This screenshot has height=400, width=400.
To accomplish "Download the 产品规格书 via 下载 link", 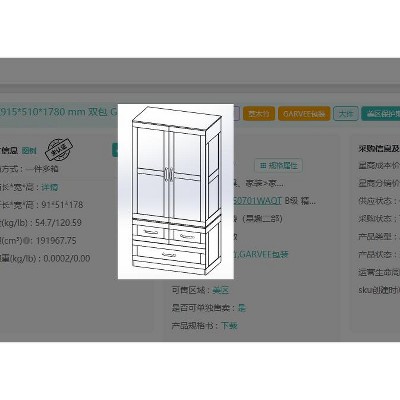I will 229,325.
